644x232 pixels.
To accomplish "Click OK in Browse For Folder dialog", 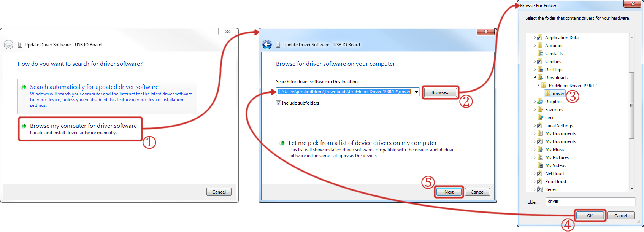I will (590, 216).
